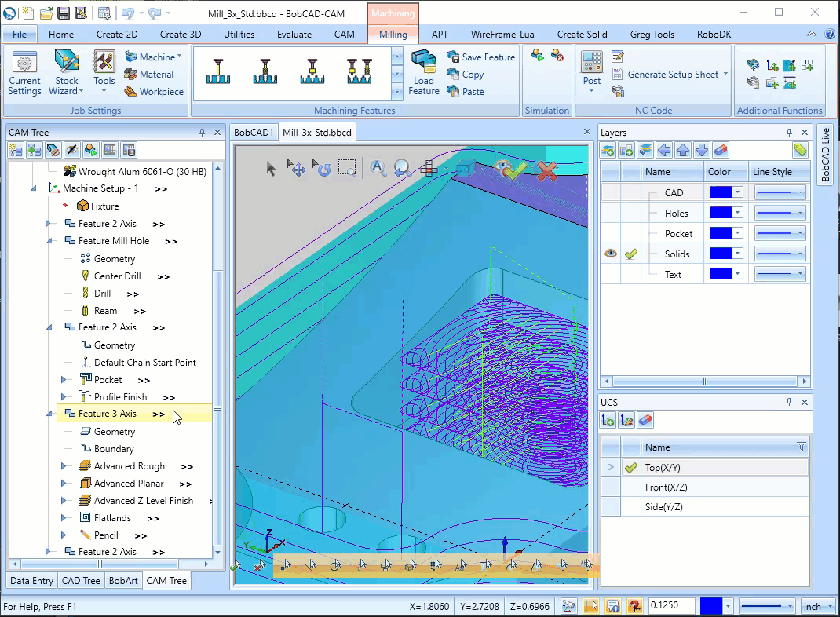Viewport: 840px width, 617px height.
Task: Toggle active checkmark on Solids layer
Action: pos(631,254)
